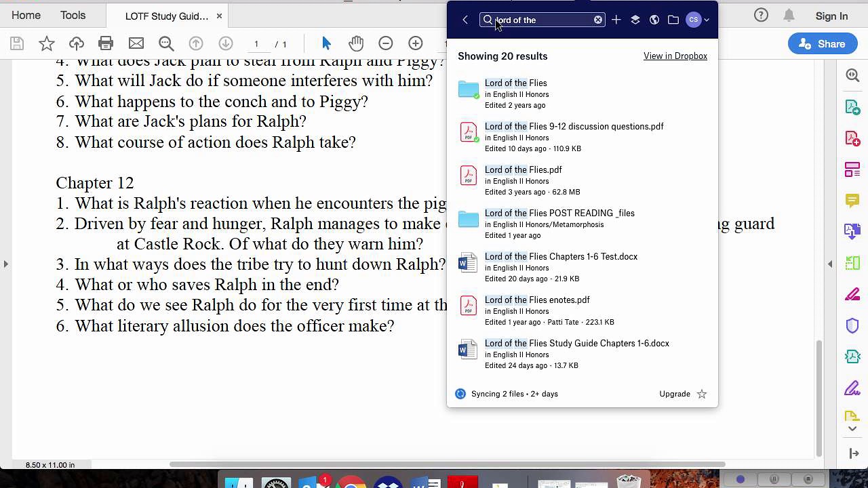Click the Sign In link

pos(831,16)
